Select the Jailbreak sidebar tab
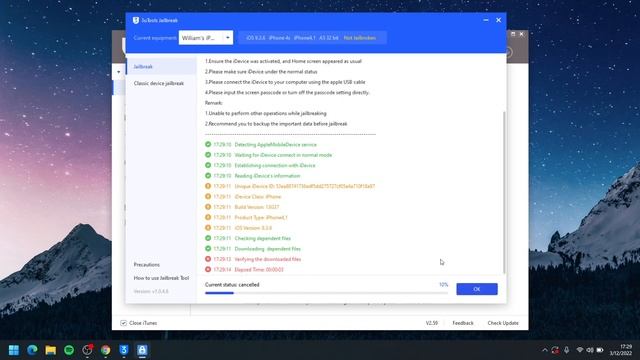Viewport: 640px width, 360px height. [x=161, y=67]
